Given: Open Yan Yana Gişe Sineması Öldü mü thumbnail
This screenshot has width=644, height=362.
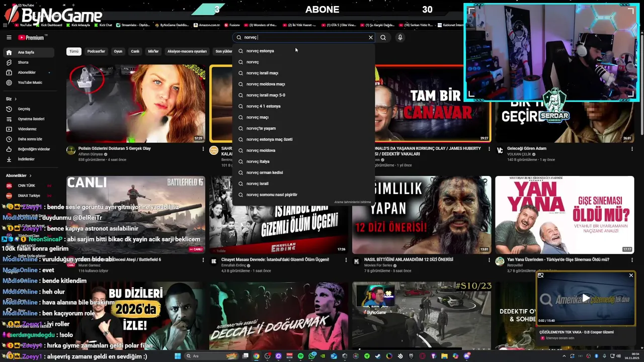Looking at the screenshot, I should coord(565,215).
